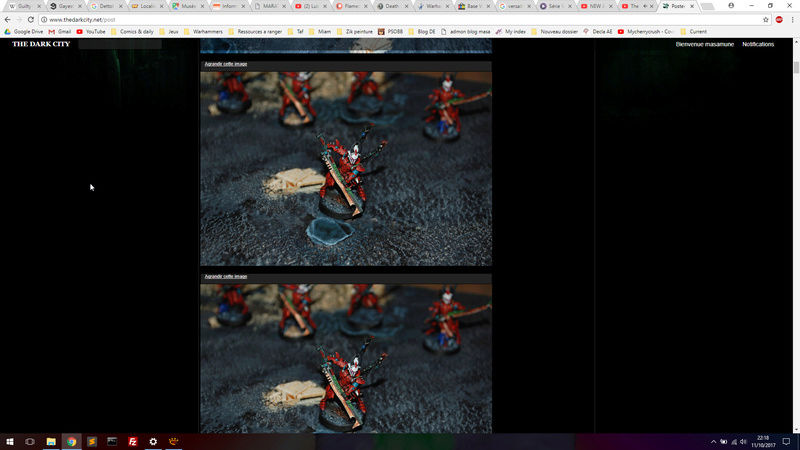Switch to the Gayer tab
Image resolution: width=800 pixels, height=450 pixels.
tap(65, 6)
